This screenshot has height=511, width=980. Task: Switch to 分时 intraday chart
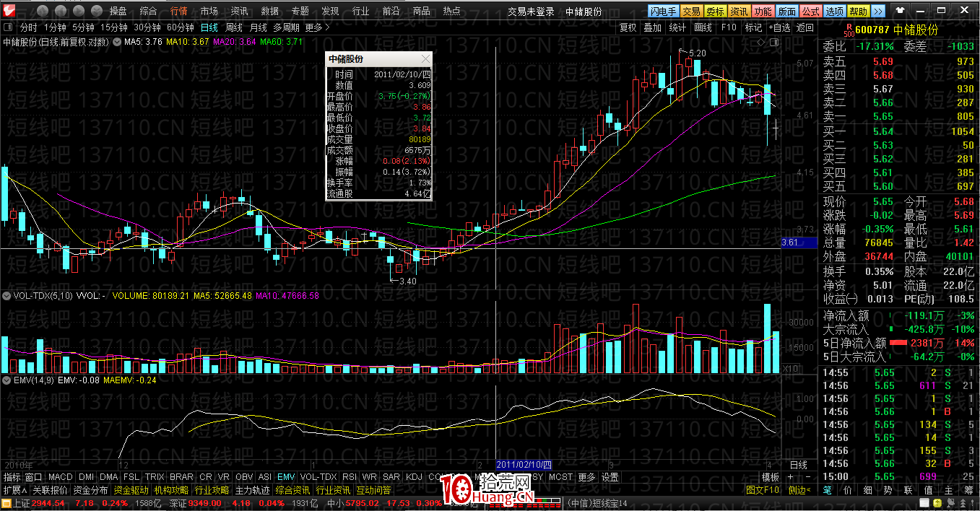click(28, 27)
